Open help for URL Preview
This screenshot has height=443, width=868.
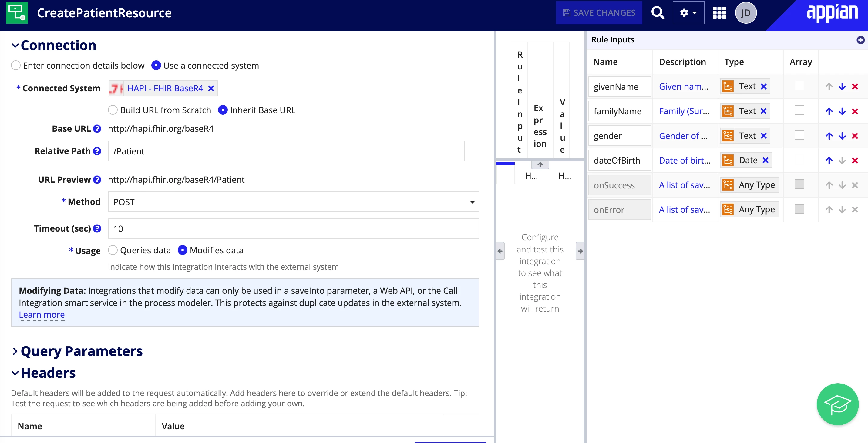point(97,180)
